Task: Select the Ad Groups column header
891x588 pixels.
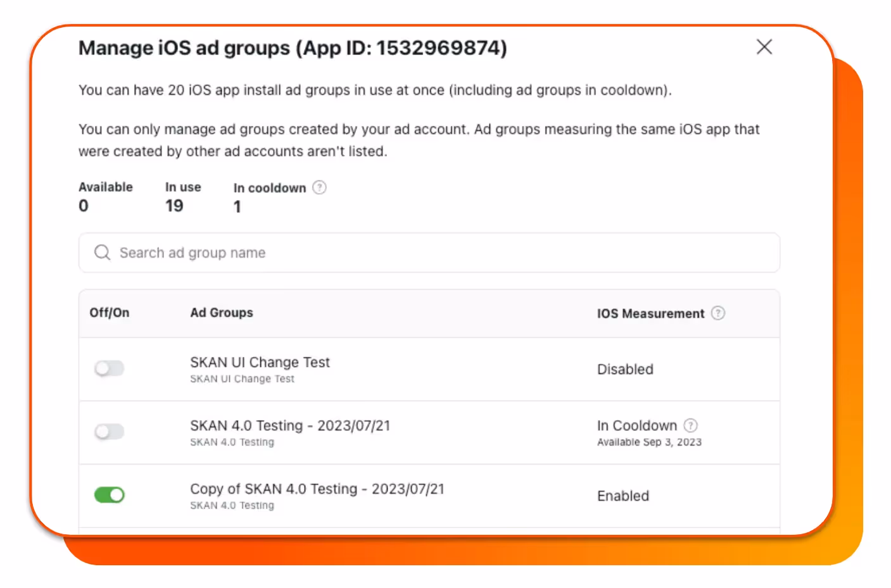Action: click(x=222, y=312)
